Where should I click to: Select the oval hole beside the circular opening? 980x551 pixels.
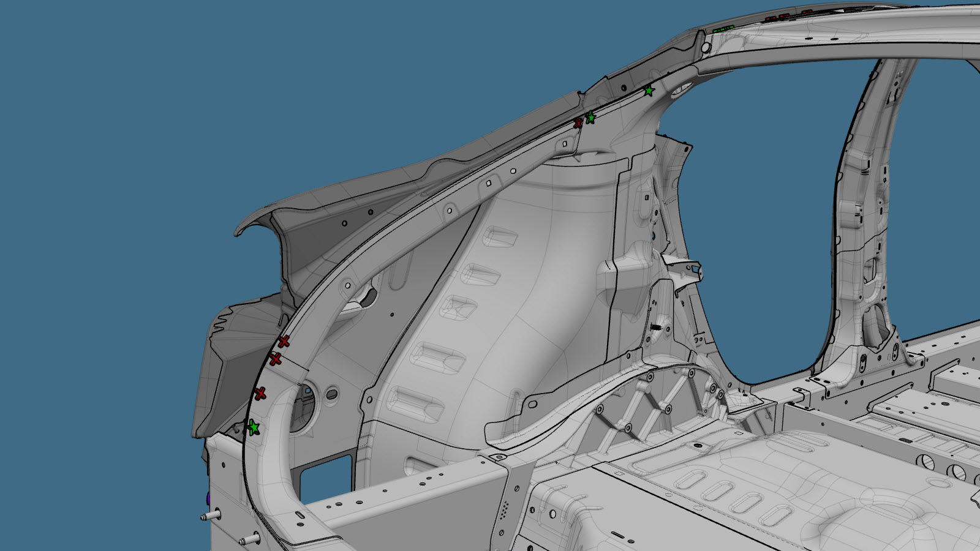pyautogui.click(x=331, y=389)
